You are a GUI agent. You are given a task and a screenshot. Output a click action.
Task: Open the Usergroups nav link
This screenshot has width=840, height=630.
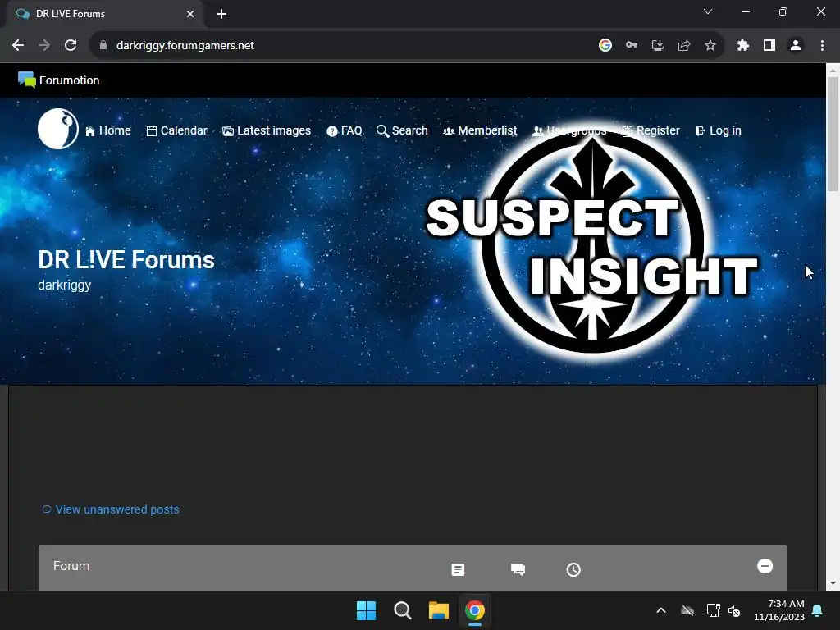point(569,130)
